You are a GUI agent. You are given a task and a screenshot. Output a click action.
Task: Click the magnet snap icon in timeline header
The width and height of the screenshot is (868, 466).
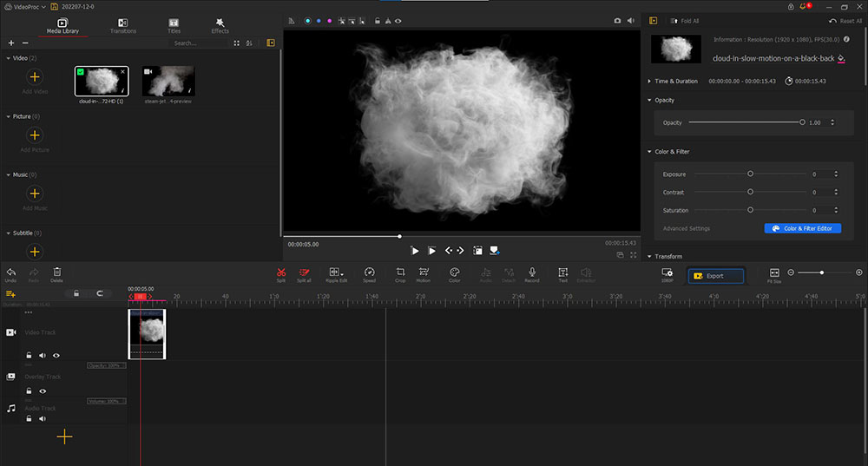100,293
